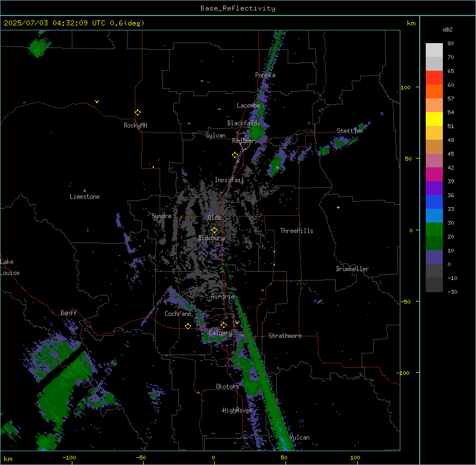Click the ThreeHills label

coord(297,231)
